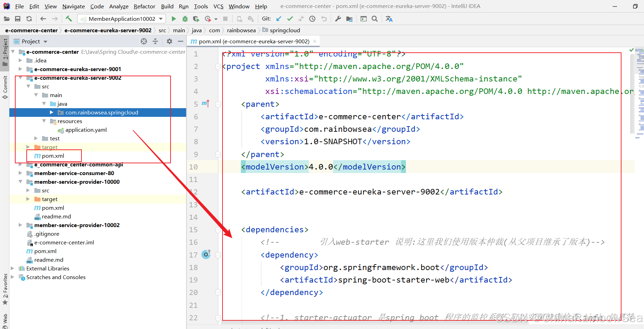The image size is (644, 329).
Task: Click e-commerce-eureka-server-9002 in breadcrumb bar
Action: [108, 31]
